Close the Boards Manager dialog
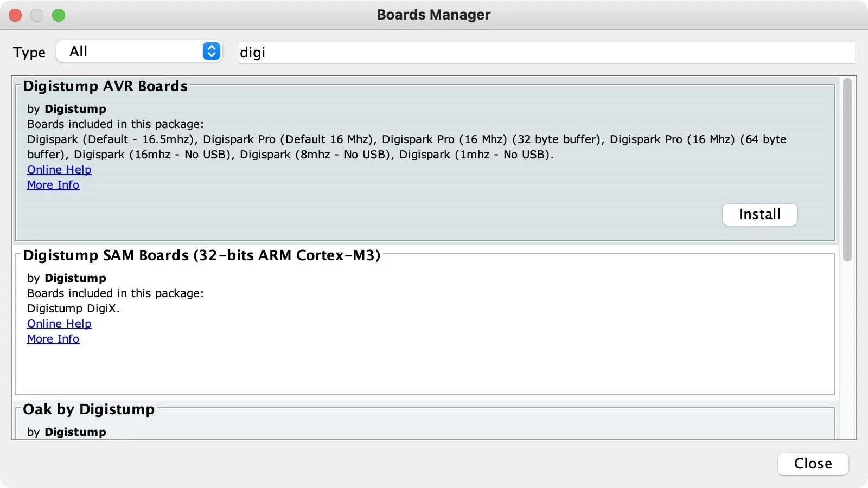The width and height of the screenshot is (868, 488). tap(813, 464)
